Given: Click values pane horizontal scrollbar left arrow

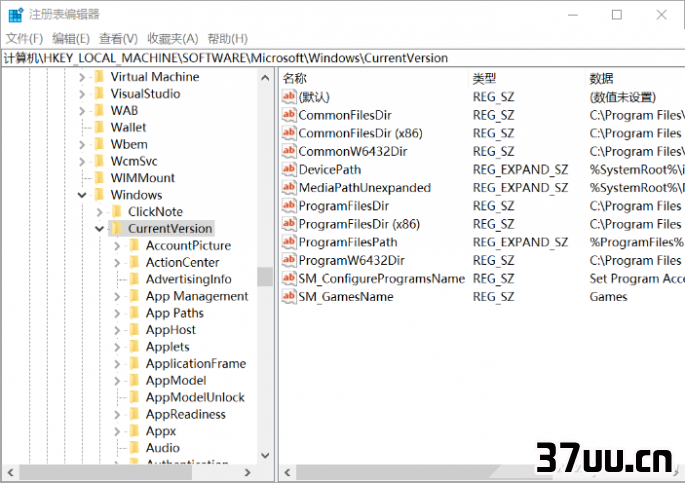Looking at the screenshot, I should (287, 472).
